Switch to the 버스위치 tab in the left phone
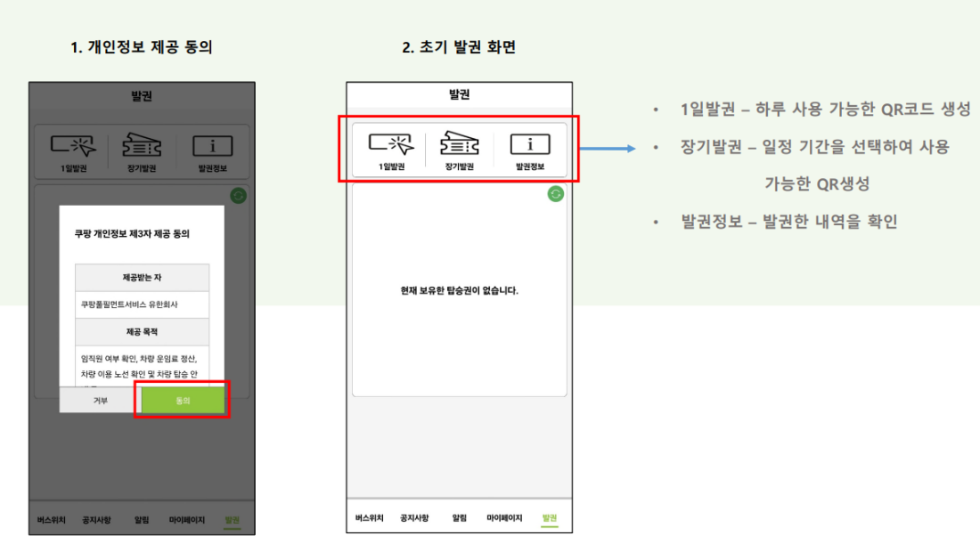The height and width of the screenshot is (544, 980). (x=52, y=520)
